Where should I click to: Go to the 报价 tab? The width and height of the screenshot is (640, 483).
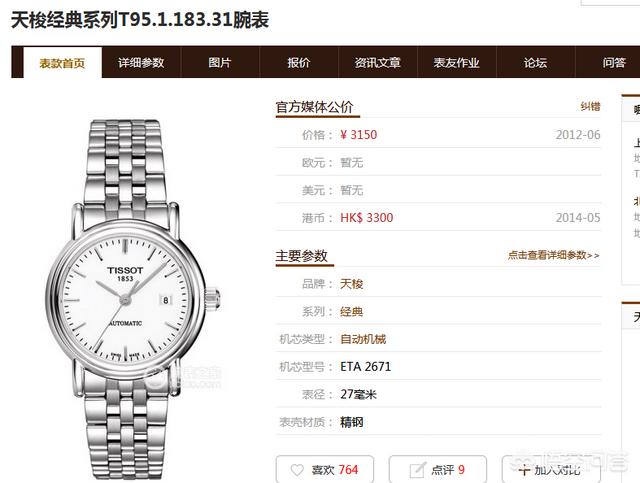(x=299, y=62)
